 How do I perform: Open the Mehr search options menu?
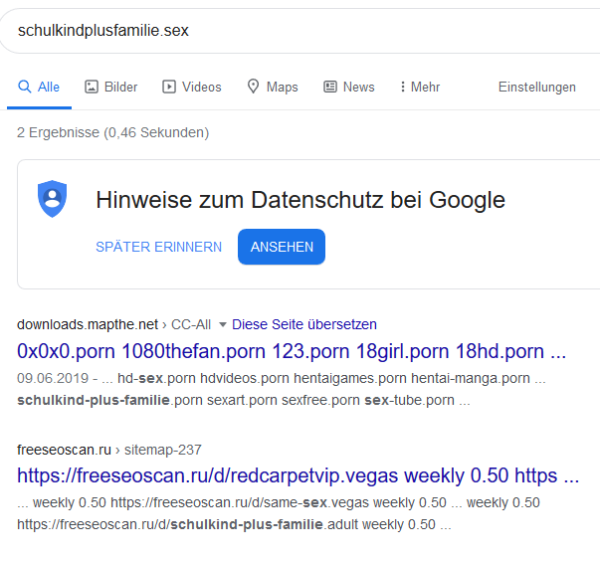pos(420,87)
